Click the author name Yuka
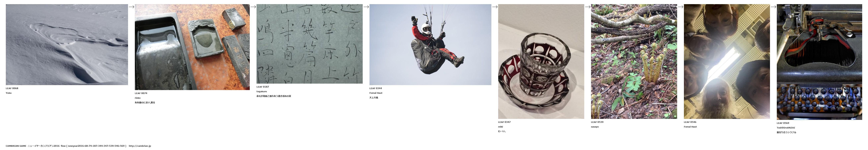 click(8, 93)
